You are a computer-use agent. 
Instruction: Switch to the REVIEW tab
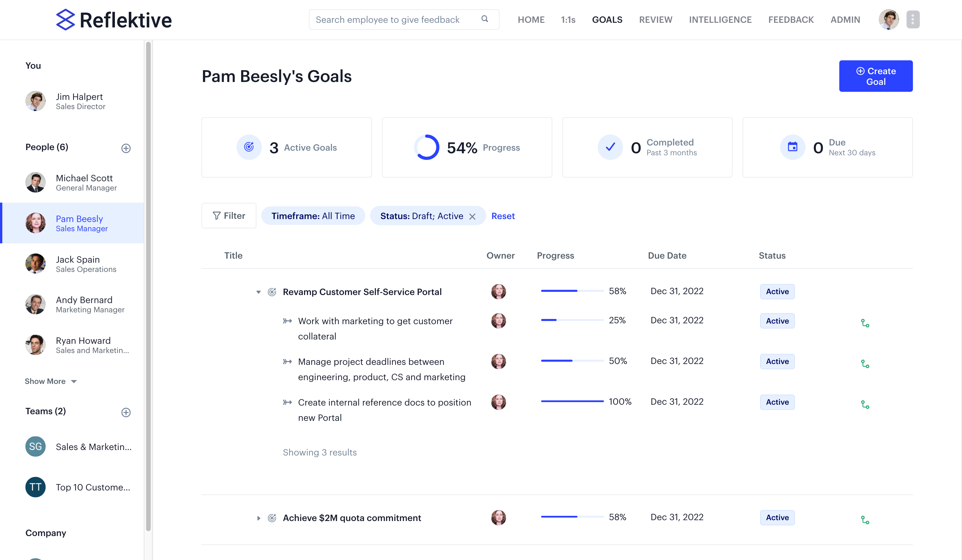click(x=655, y=19)
